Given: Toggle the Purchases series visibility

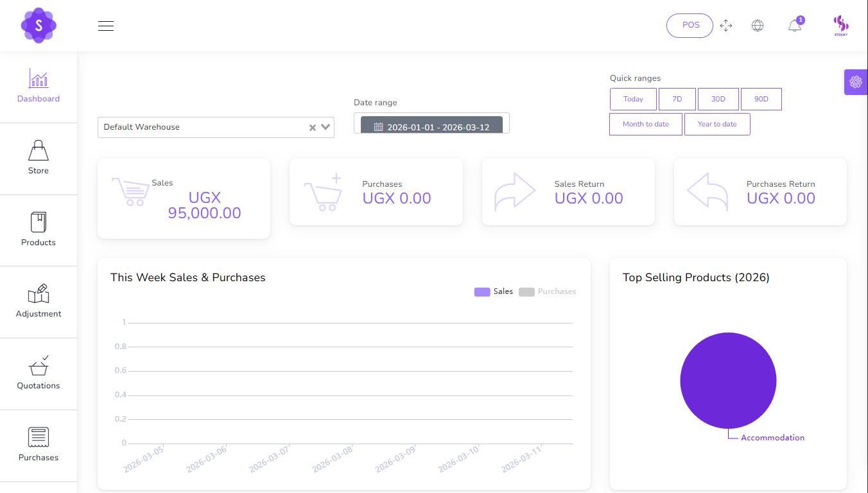Looking at the screenshot, I should point(547,291).
